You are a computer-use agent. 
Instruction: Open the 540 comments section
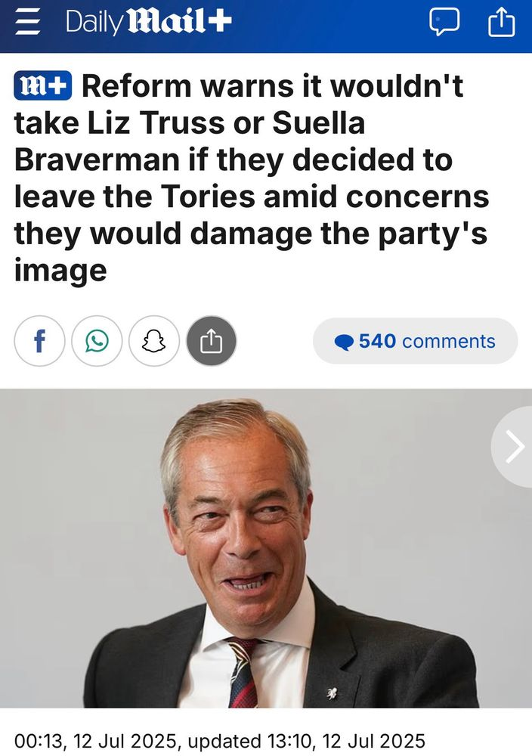416,341
